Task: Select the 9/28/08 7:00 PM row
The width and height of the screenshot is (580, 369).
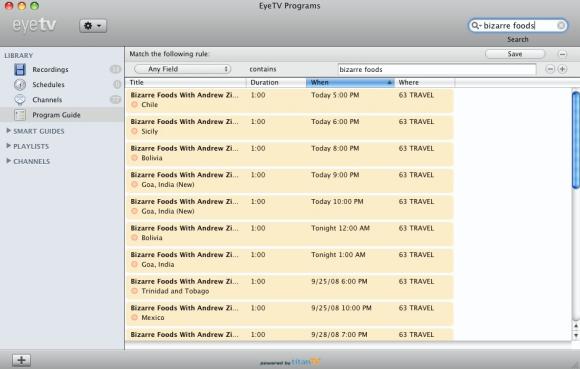Action: pos(290,335)
